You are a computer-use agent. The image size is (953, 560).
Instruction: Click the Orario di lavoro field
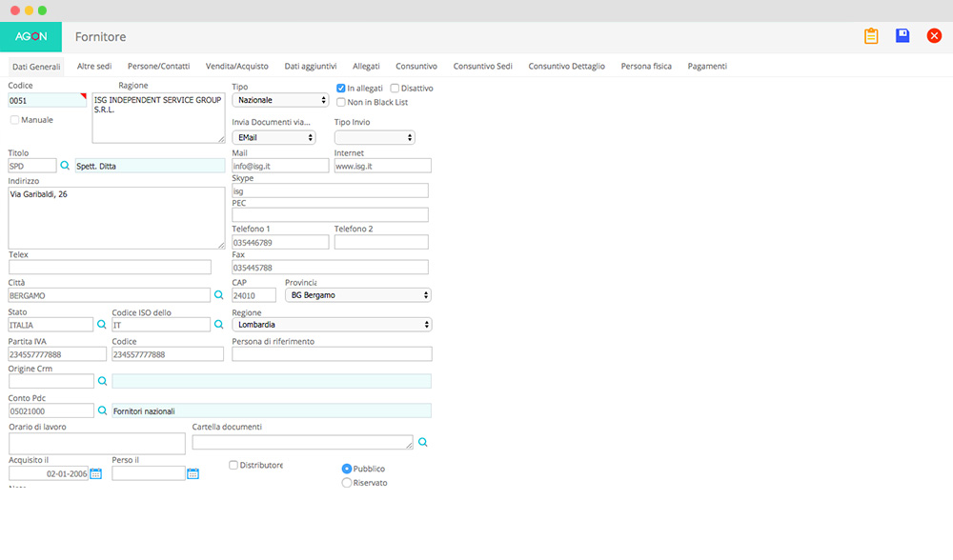click(x=97, y=444)
